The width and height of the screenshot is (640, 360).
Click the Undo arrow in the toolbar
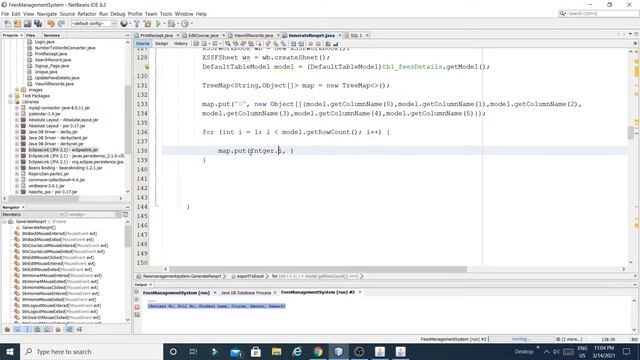[x=51, y=24]
